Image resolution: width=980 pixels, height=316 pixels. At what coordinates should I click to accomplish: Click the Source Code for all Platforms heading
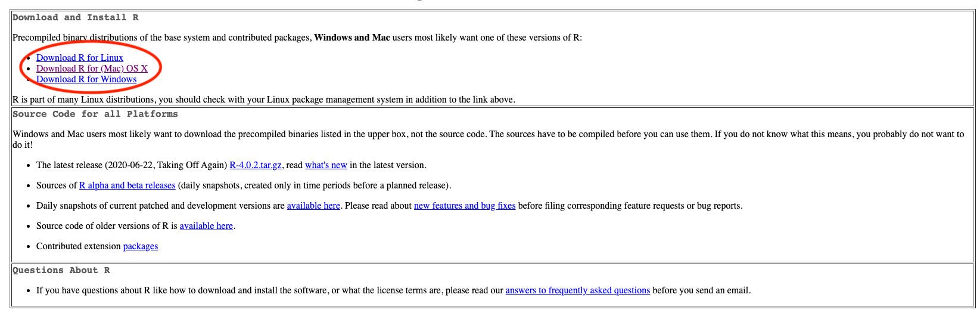coord(95,114)
